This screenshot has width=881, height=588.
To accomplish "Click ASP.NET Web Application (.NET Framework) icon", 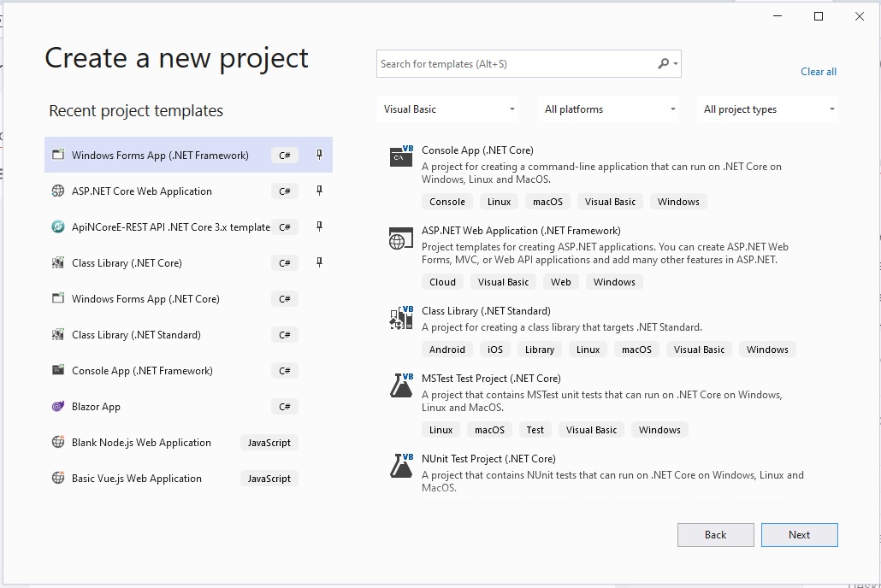I will (400, 238).
